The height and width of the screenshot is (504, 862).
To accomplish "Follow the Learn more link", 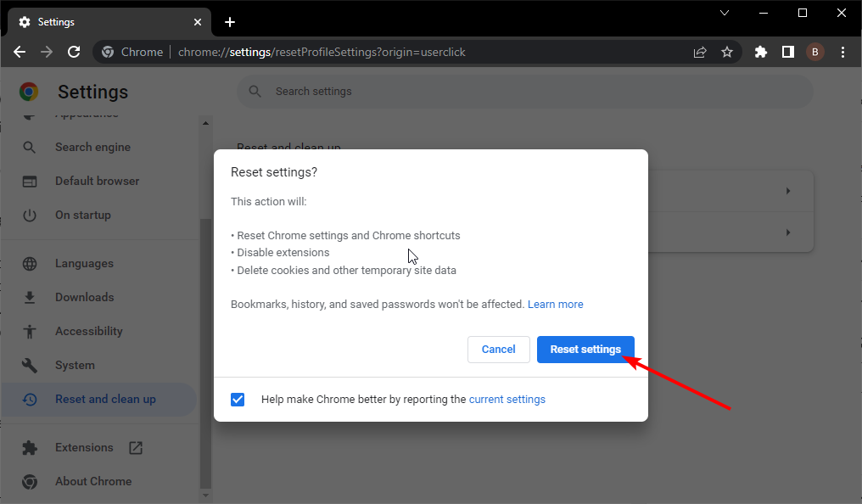I will [555, 305].
